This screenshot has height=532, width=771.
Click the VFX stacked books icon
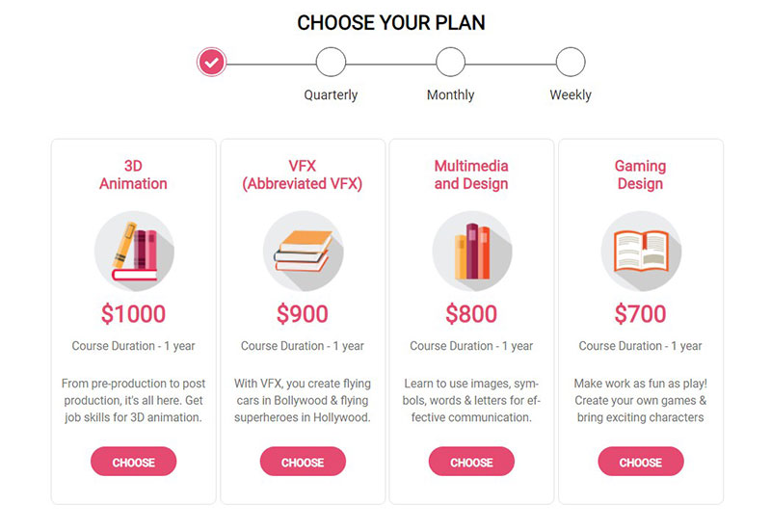tap(303, 252)
